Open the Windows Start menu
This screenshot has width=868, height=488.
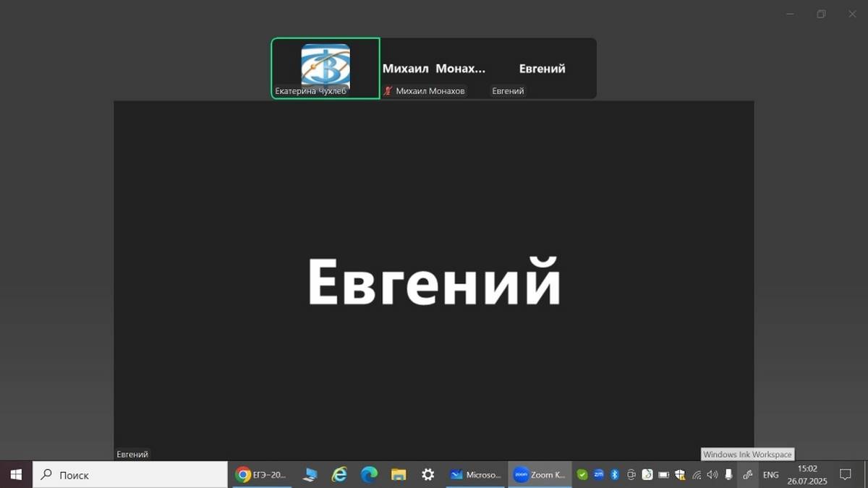[16, 475]
